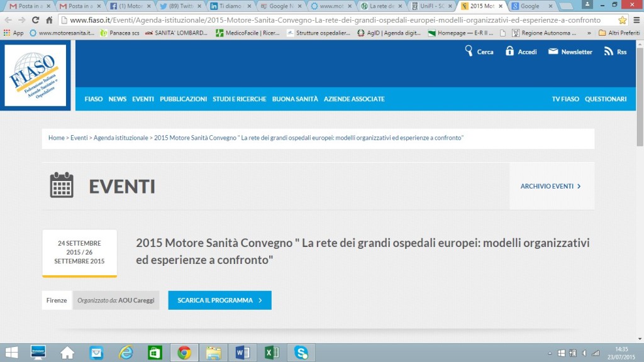644x362 pixels.
Task: Open the MedicoFacile bookmark
Action: (248, 33)
